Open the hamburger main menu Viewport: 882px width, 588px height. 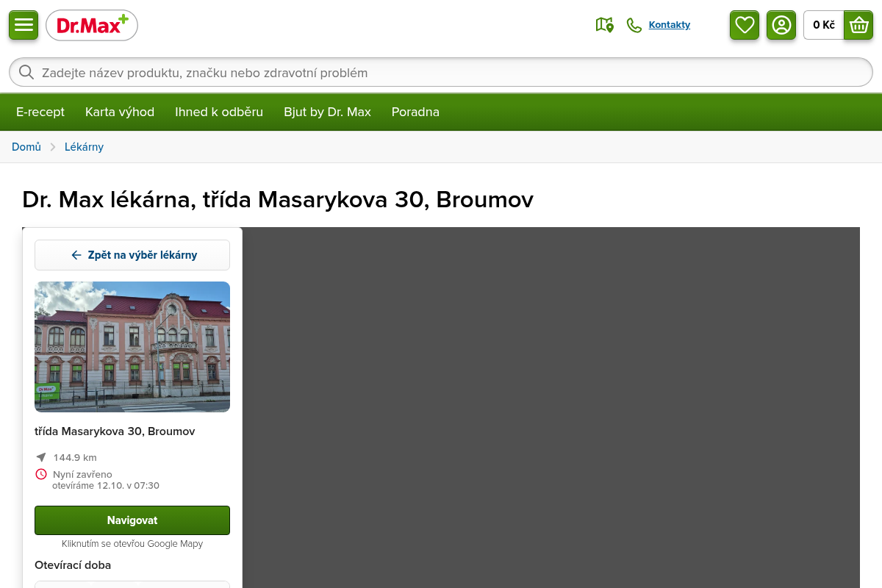[x=24, y=25]
